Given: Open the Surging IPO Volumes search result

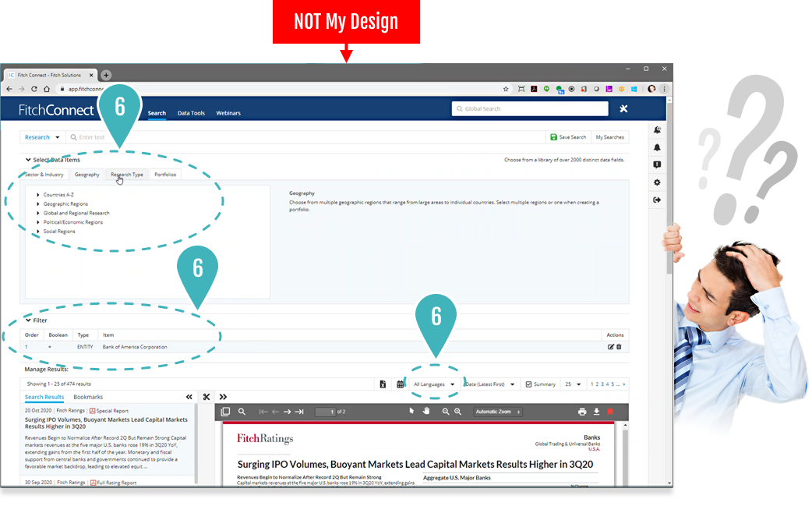Looking at the screenshot, I should [x=106, y=423].
